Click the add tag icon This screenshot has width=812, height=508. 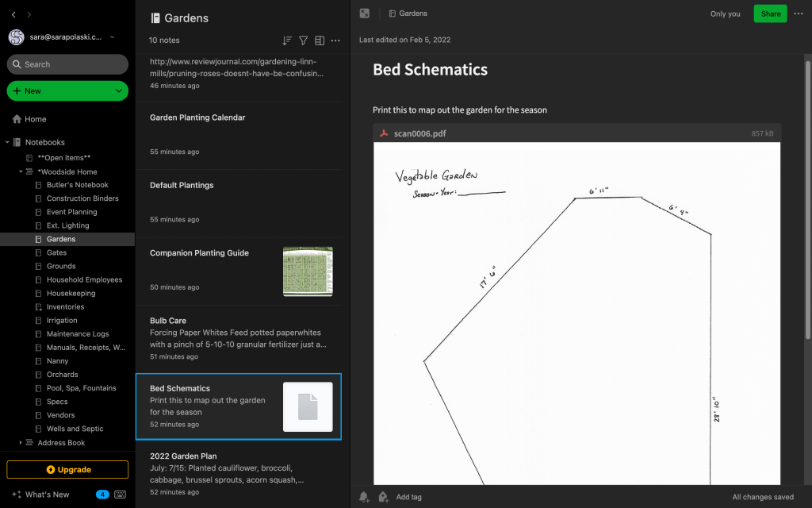(383, 497)
